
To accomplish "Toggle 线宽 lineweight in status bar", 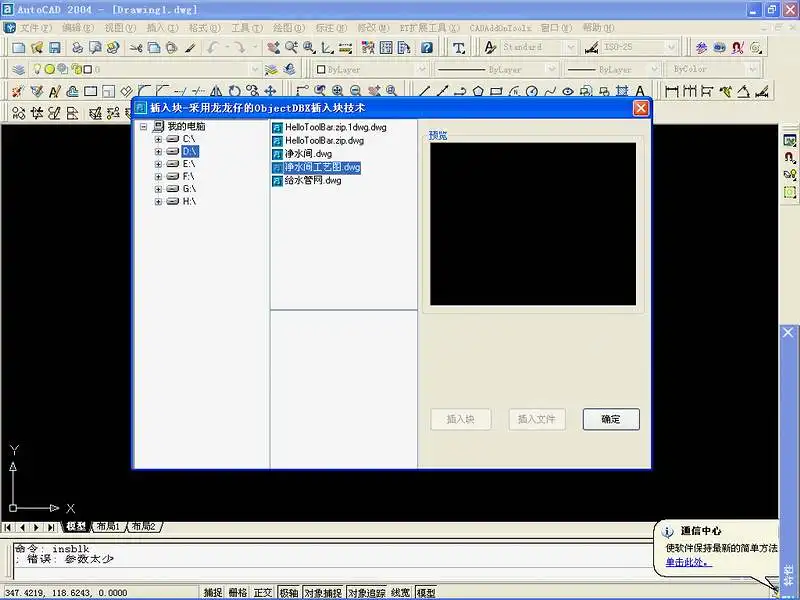I will 401,592.
